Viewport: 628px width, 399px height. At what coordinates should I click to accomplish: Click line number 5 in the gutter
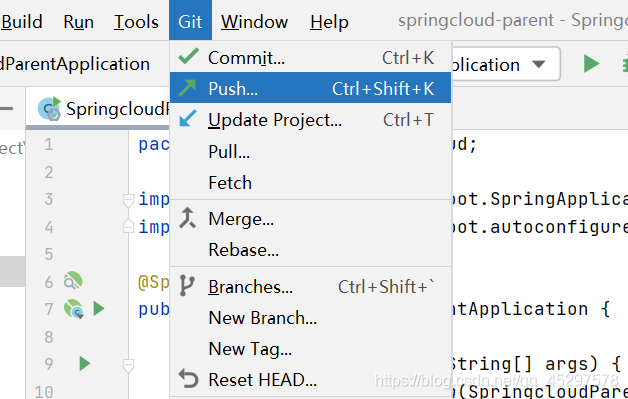(48, 254)
